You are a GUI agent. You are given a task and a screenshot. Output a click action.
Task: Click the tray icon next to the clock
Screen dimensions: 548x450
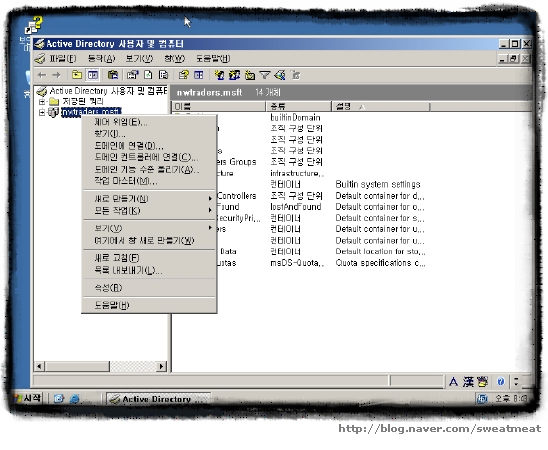coord(482,399)
